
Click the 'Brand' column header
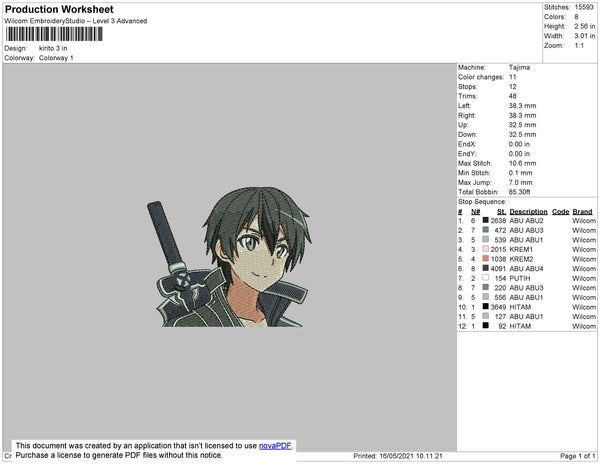(x=582, y=212)
